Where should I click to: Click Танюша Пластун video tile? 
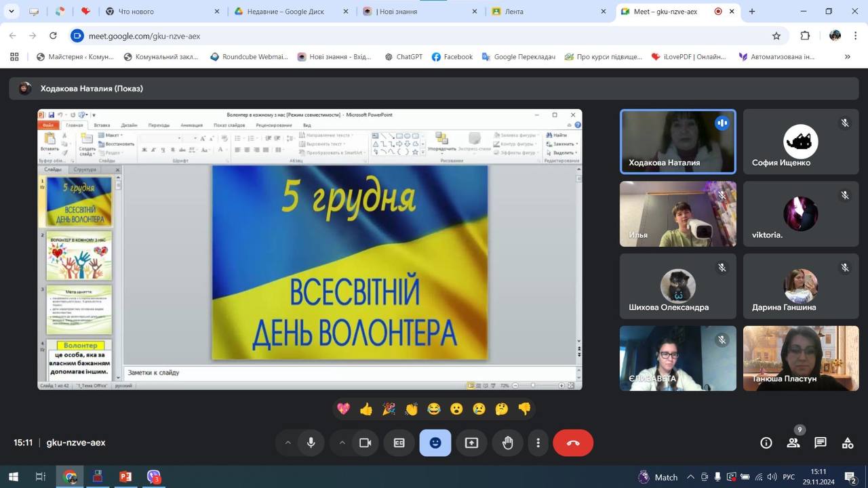tap(800, 358)
